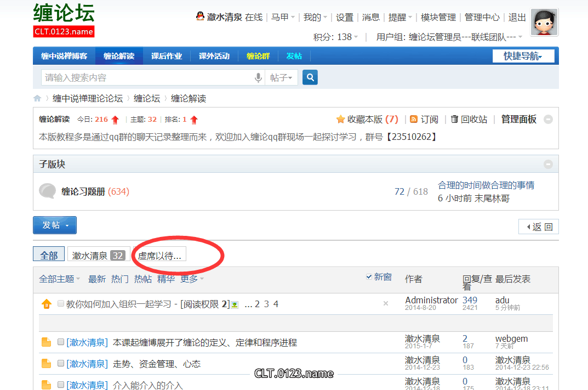
Task: Click the blue search magnifier button
Action: 310,78
